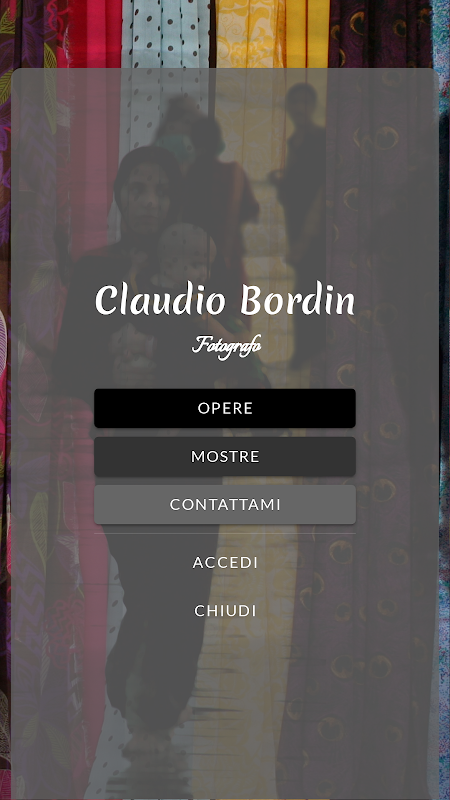Click the peacock-feather purple fabric, top right

(380, 33)
